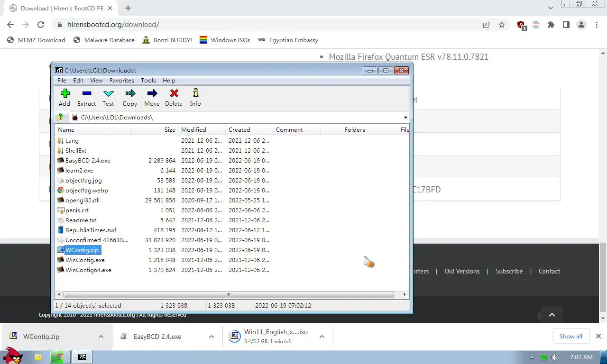Image resolution: width=607 pixels, height=364 pixels.
Task: Click the red shield extension icon
Action: click(x=521, y=25)
